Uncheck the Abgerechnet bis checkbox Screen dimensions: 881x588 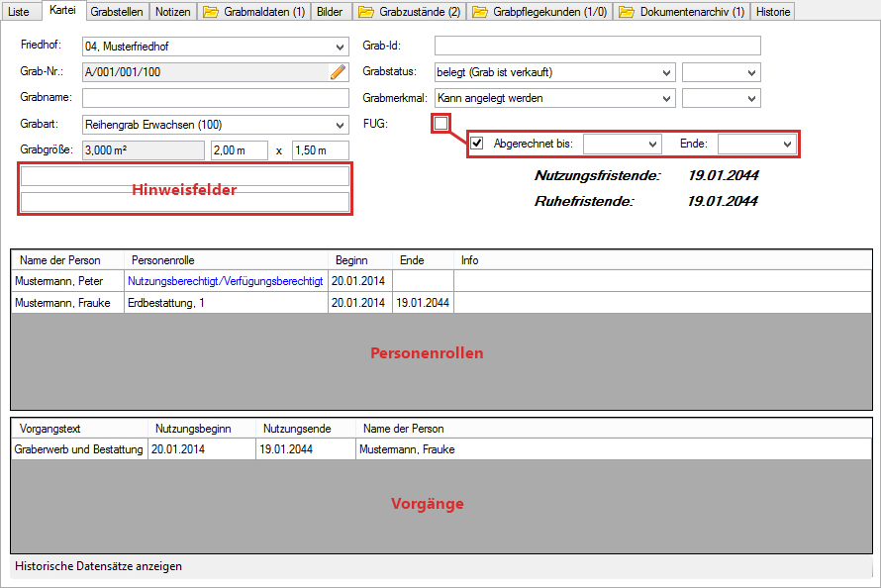click(x=477, y=144)
